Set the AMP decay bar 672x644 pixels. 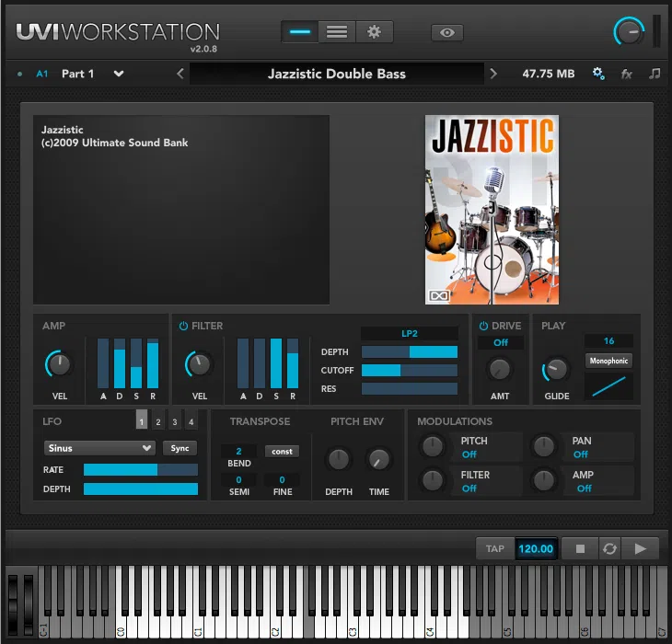(120, 363)
